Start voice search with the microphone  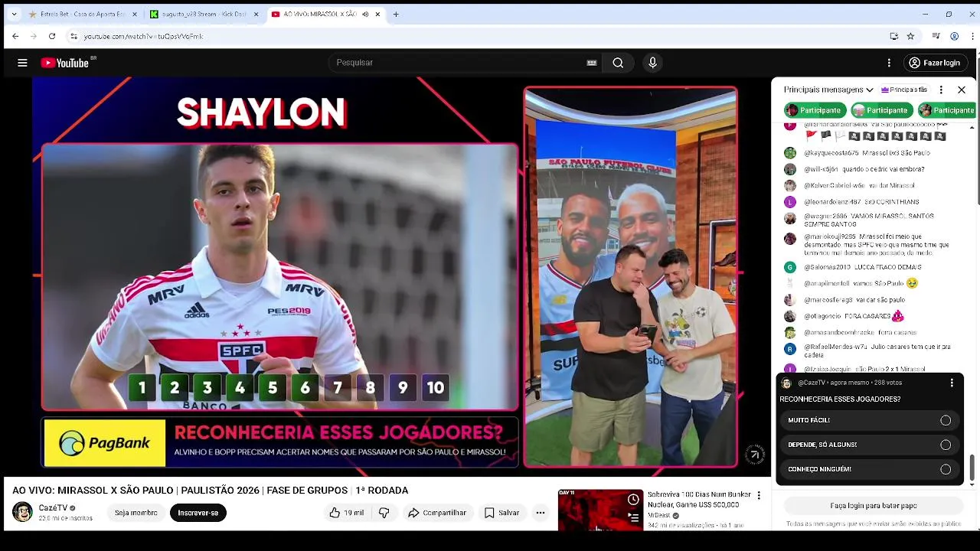tap(652, 63)
